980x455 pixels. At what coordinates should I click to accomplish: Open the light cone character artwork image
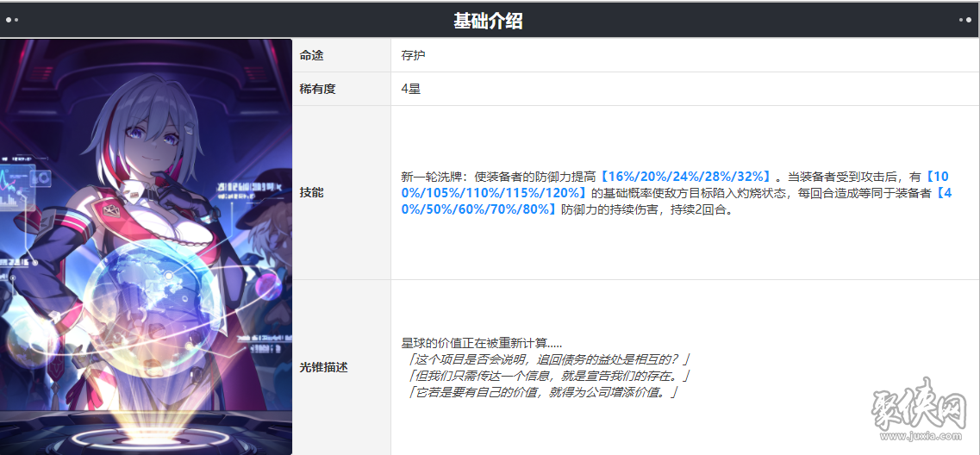(146, 246)
